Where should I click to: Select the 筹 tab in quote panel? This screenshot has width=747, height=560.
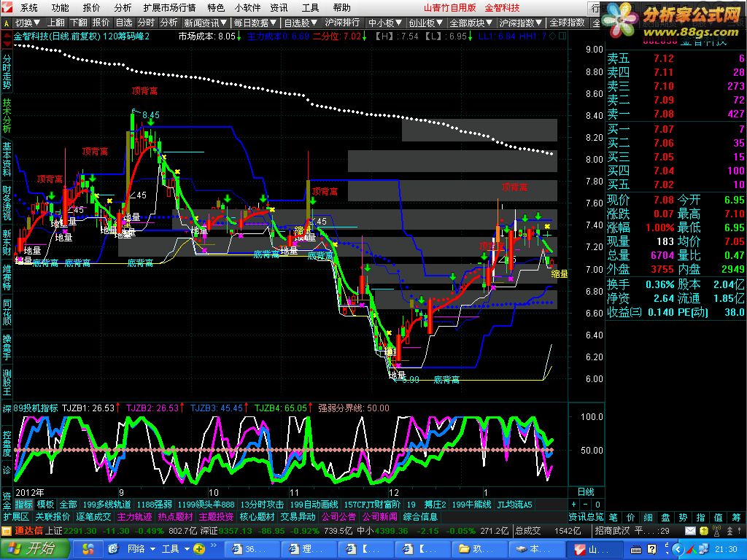[737, 517]
